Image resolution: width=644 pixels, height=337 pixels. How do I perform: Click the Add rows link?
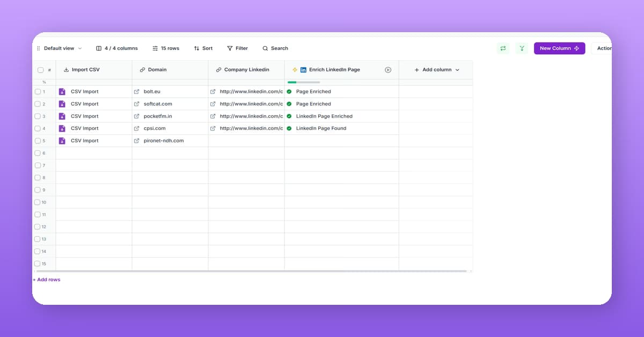(46, 279)
